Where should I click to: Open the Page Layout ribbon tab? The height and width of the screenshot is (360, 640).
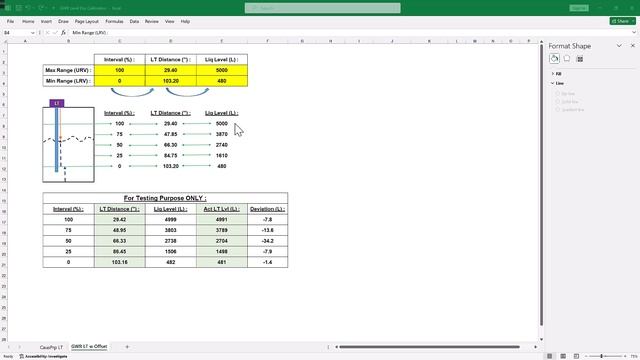click(x=87, y=21)
